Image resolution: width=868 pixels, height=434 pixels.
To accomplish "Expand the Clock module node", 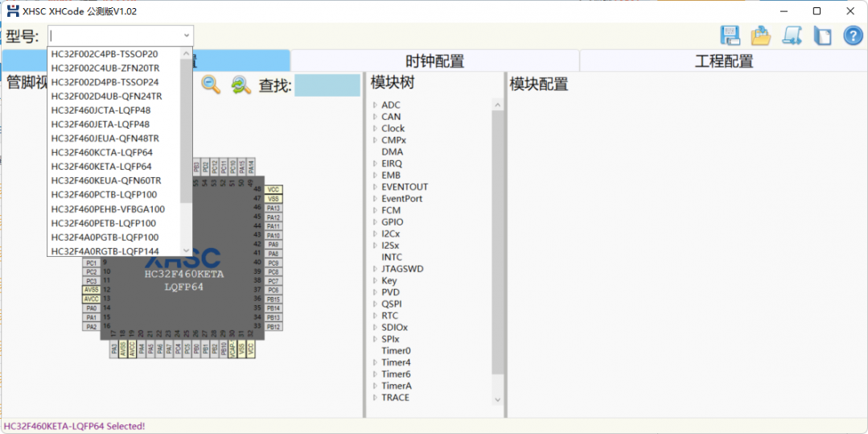I will pos(375,128).
